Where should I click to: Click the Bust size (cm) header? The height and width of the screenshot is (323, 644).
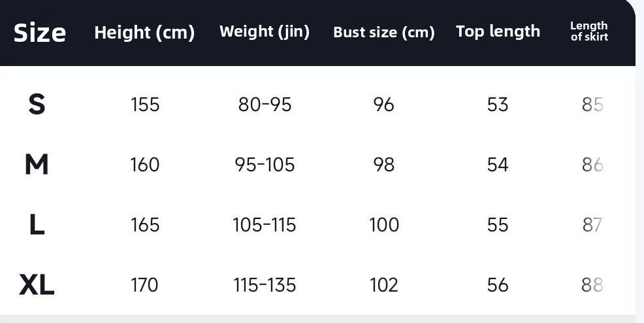click(383, 32)
